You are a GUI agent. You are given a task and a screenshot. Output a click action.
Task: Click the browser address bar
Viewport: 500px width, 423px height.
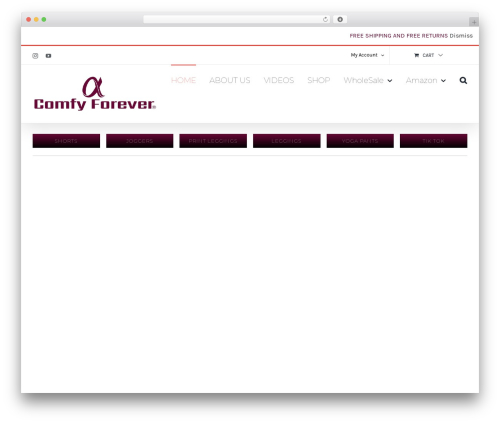point(237,20)
